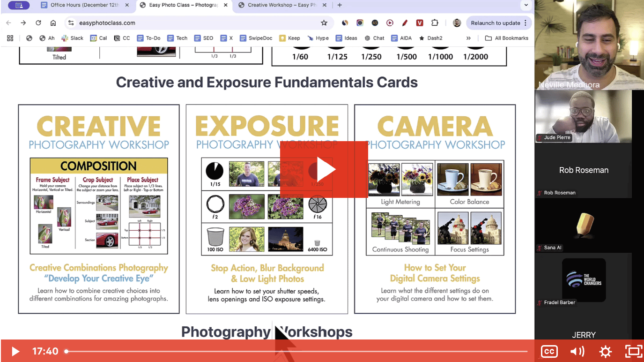Screen dimensions: 644x362
Task: Open the SEO bookmark
Action: (204, 38)
